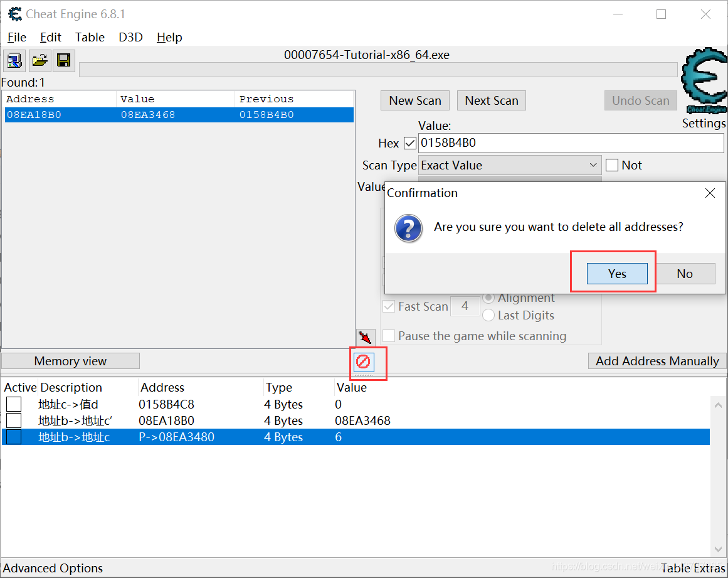Click value 08EA3468 in address table
728x578 pixels.
pyautogui.click(x=362, y=421)
